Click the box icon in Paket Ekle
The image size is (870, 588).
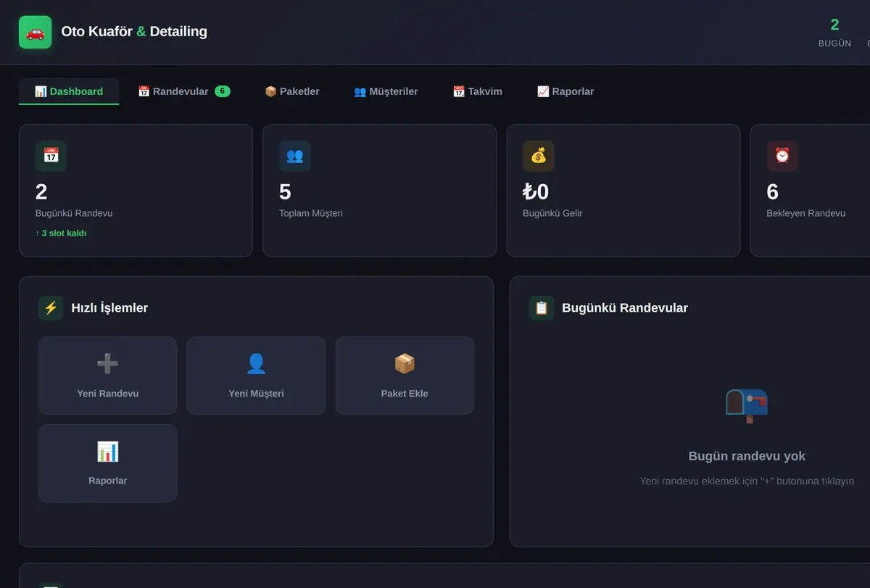coord(405,364)
